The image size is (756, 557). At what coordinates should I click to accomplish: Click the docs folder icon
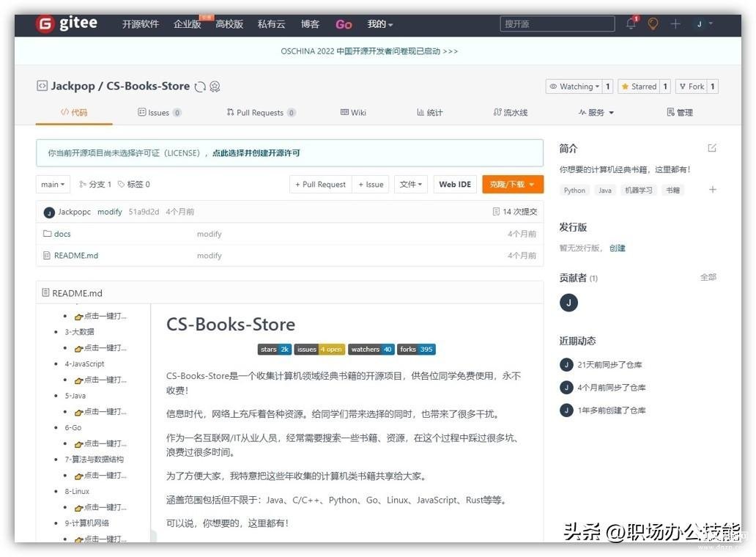click(x=47, y=233)
